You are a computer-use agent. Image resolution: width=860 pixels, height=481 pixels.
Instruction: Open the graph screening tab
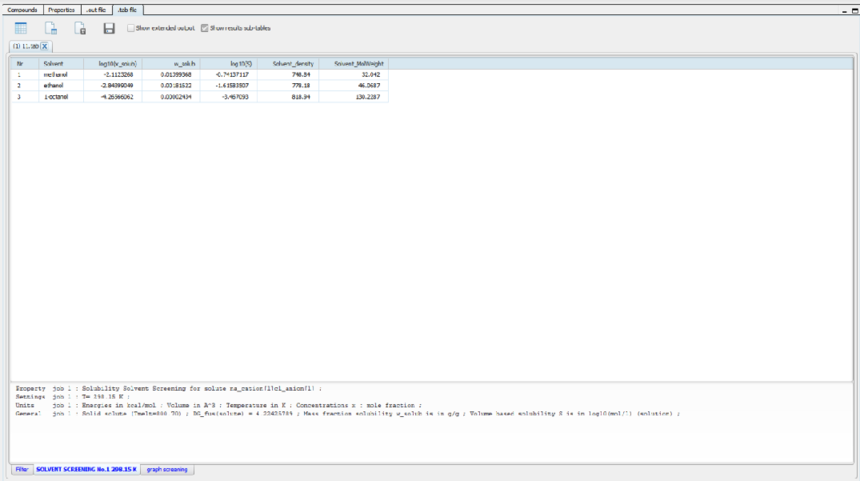tap(168, 469)
